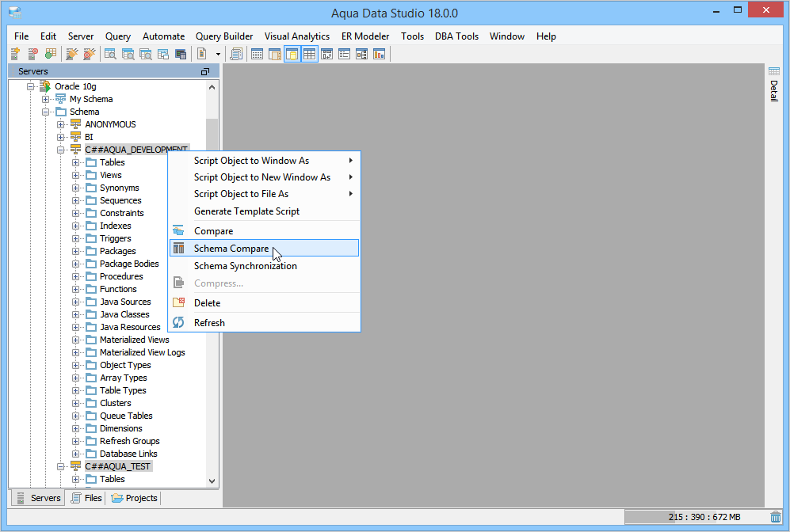790x532 pixels.
Task: Click the Disconnect plug icon with red minus
Action: pos(90,54)
